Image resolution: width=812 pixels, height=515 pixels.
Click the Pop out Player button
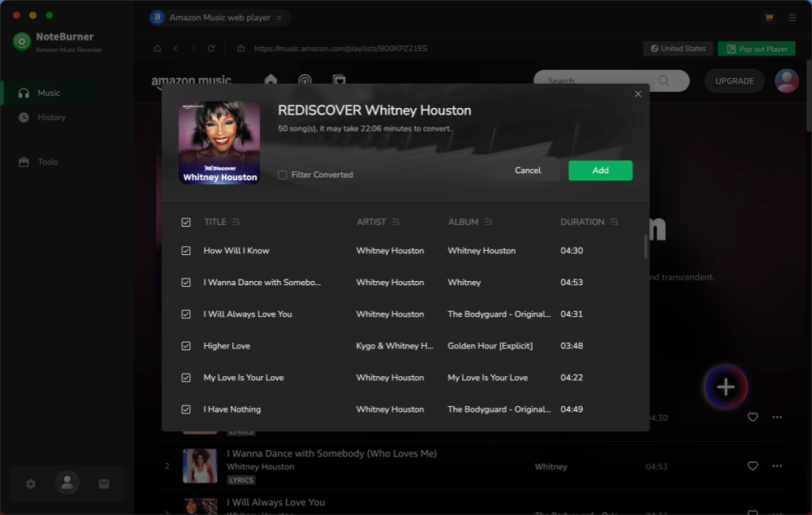pos(757,49)
